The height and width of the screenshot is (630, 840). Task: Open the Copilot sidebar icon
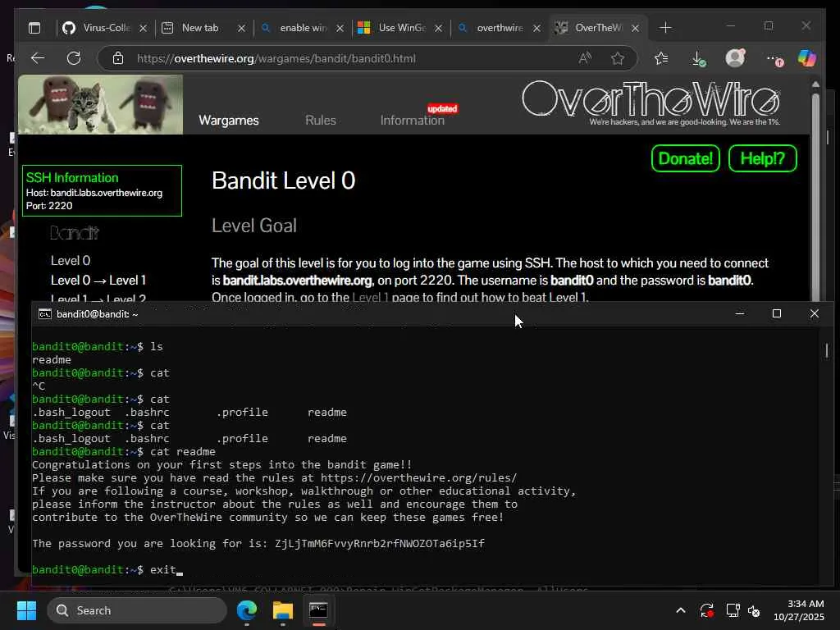coord(807,58)
